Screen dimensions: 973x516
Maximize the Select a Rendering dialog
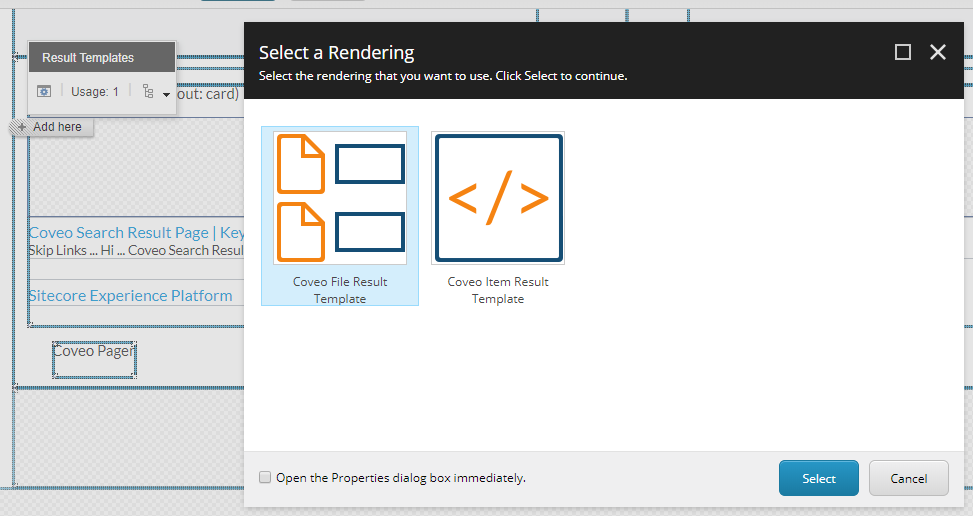coord(903,52)
